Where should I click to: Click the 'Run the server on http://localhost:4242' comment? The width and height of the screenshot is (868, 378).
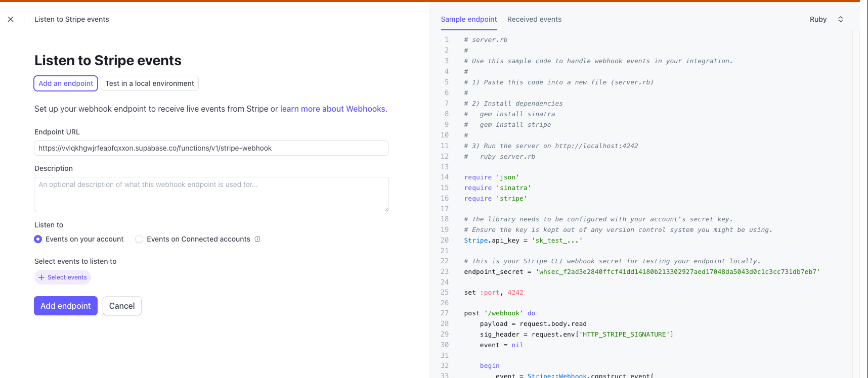[551, 146]
